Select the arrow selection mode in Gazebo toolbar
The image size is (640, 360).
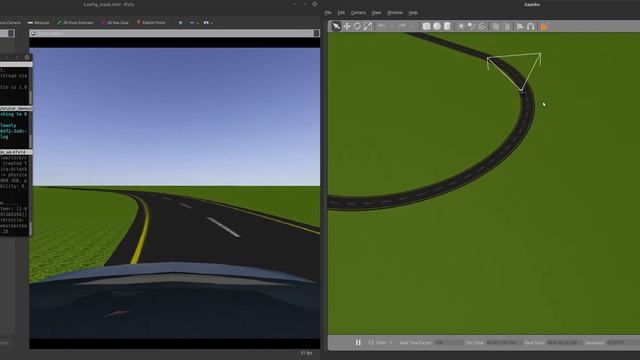click(336, 26)
